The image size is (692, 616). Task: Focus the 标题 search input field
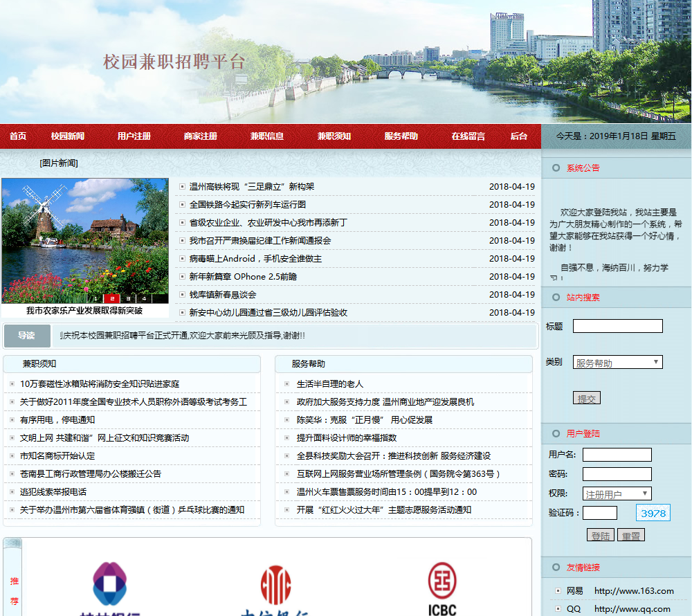coord(617,326)
